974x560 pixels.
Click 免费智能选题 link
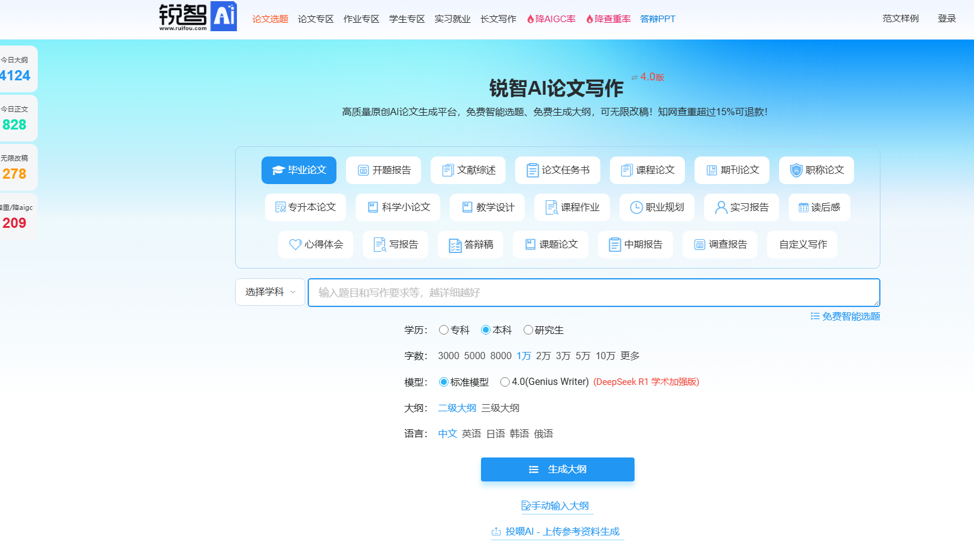point(845,317)
